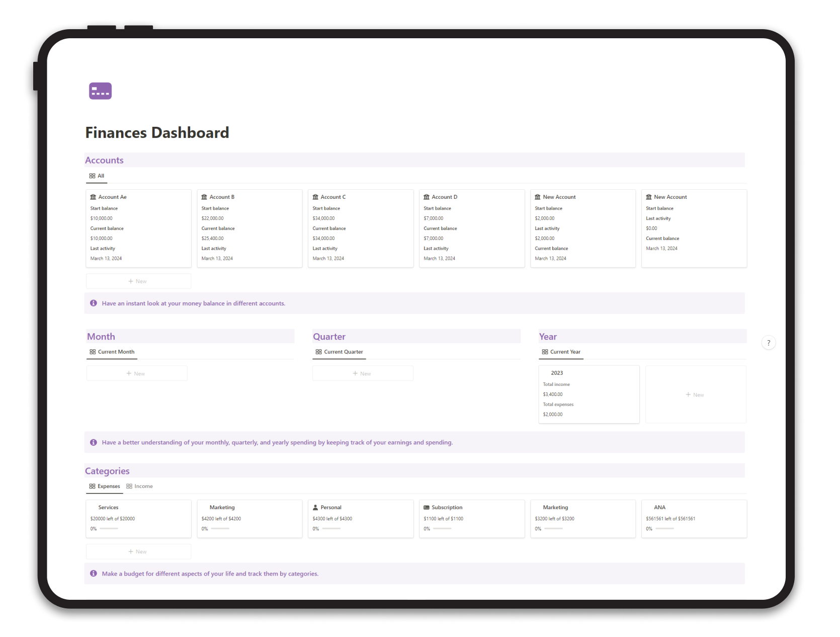Open the Current Quarter view

(x=339, y=352)
